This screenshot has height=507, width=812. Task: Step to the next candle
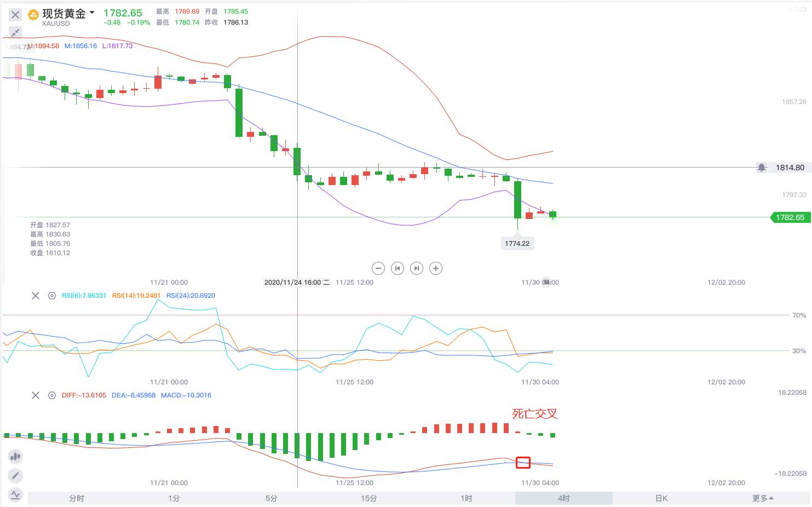tap(417, 268)
